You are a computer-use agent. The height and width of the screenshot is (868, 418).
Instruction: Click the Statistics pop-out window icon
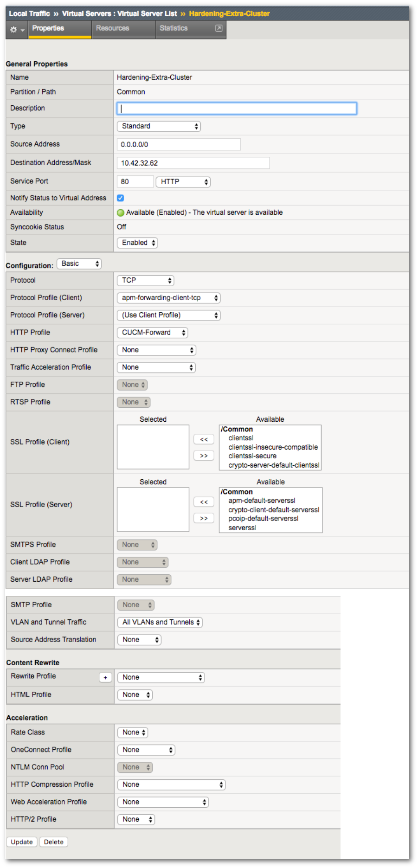(x=219, y=28)
